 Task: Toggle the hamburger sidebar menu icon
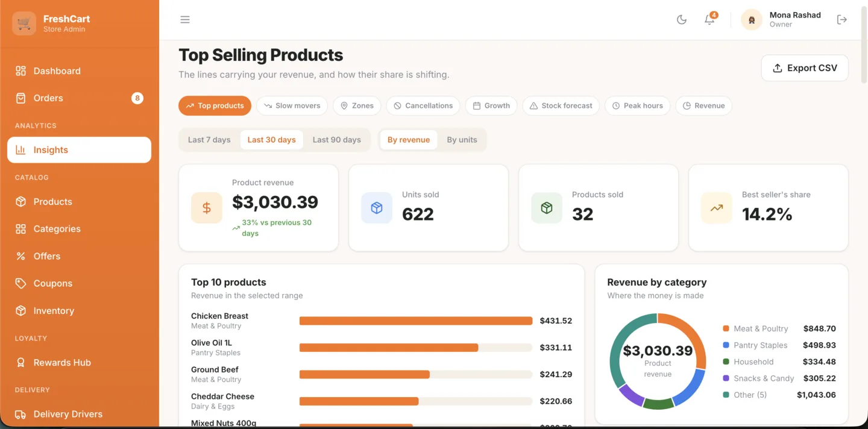tap(185, 20)
